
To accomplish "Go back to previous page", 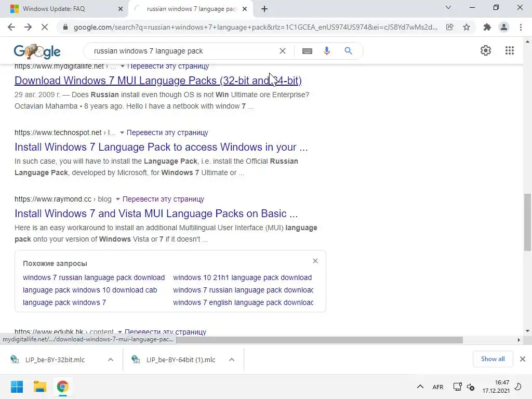I will 11,27.
